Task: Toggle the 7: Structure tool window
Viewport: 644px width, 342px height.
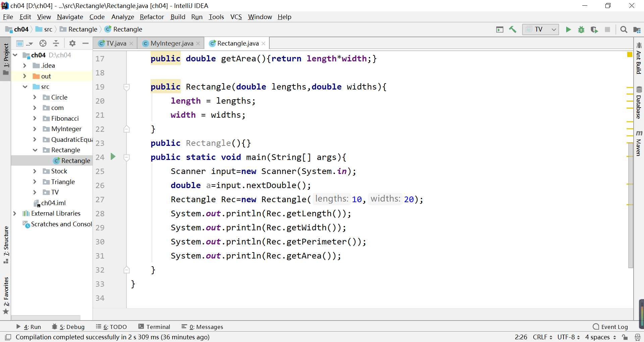Action: (x=6, y=245)
